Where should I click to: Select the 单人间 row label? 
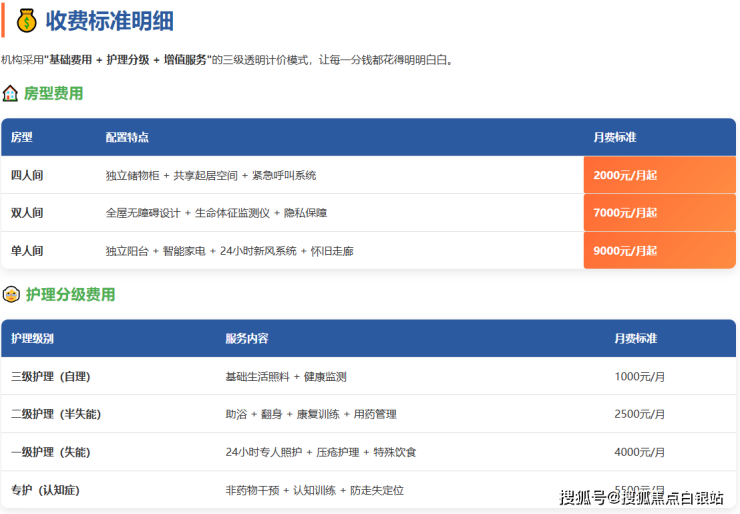click(27, 251)
